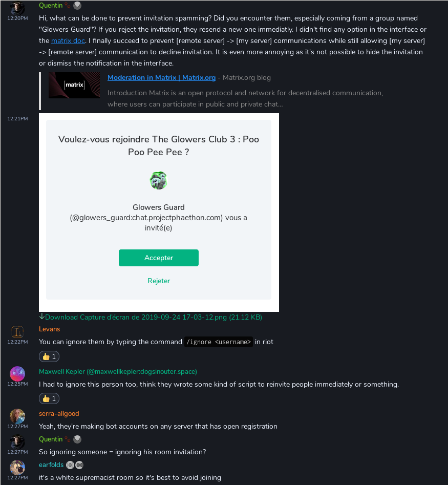Click the shield badge next to Quentin's top name

(x=77, y=6)
